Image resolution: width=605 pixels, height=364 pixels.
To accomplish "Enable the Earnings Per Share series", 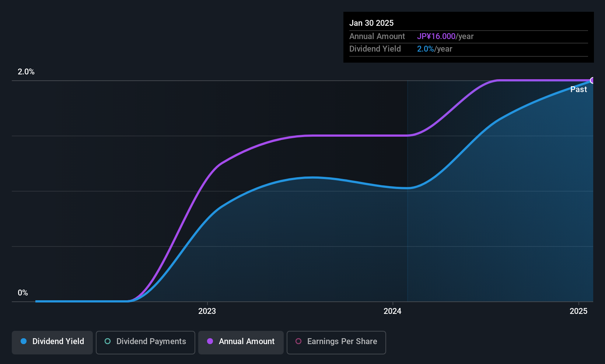I will click(x=336, y=343).
